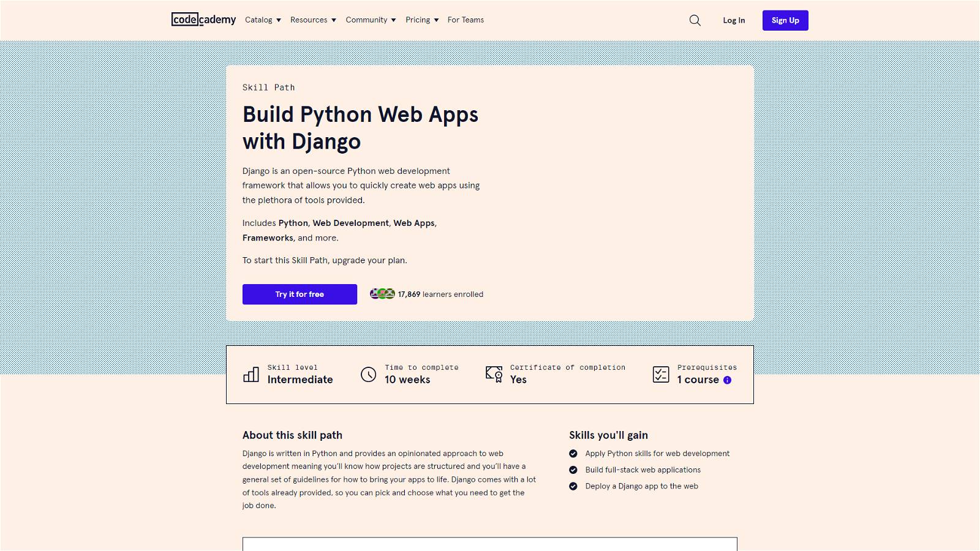Open the For Teams page
Viewport: 980px width, 551px height.
[x=466, y=20]
